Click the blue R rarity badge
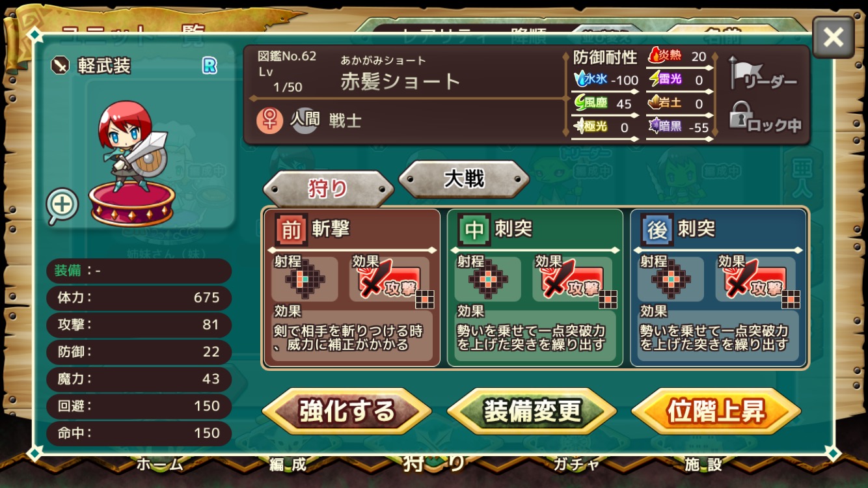Screen dimensions: 868x488 [x=210, y=65]
